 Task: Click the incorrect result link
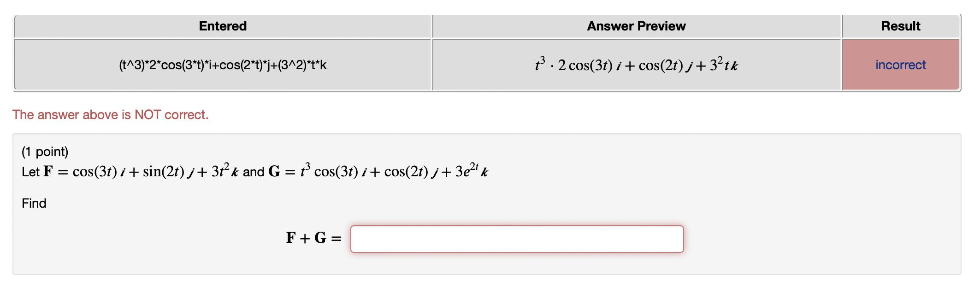(901, 65)
